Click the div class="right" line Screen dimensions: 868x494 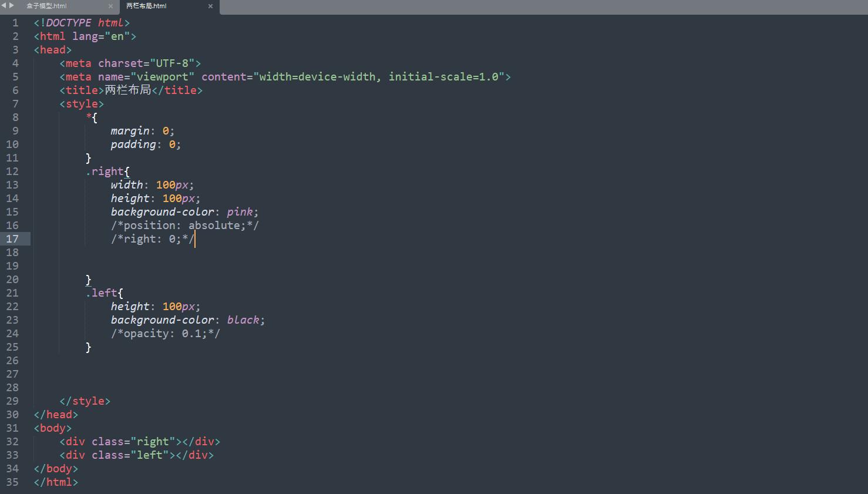(x=140, y=442)
